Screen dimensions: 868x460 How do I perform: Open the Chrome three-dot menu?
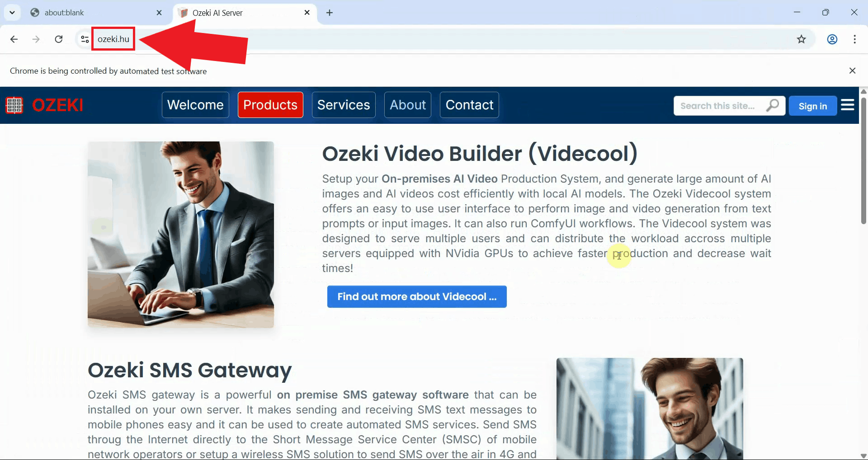[855, 39]
